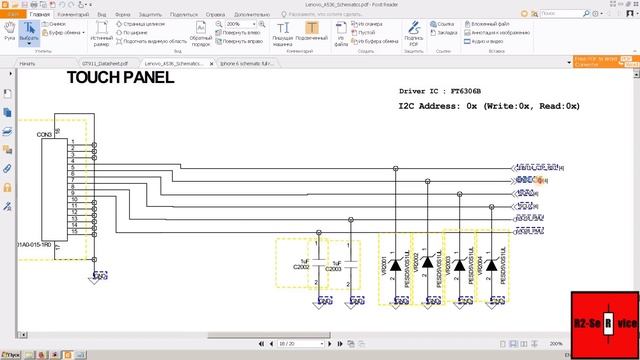Select the Highlight (Подсвеченный) tool

311,31
